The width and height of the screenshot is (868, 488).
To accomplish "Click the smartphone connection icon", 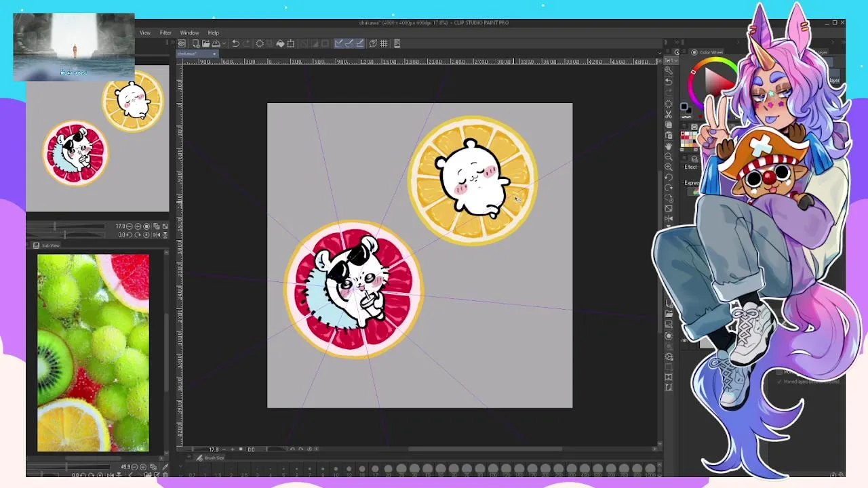I will (x=397, y=43).
